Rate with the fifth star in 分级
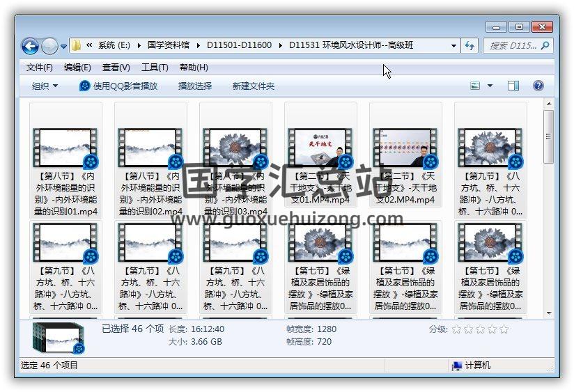The width and height of the screenshot is (574, 392). 504,329
